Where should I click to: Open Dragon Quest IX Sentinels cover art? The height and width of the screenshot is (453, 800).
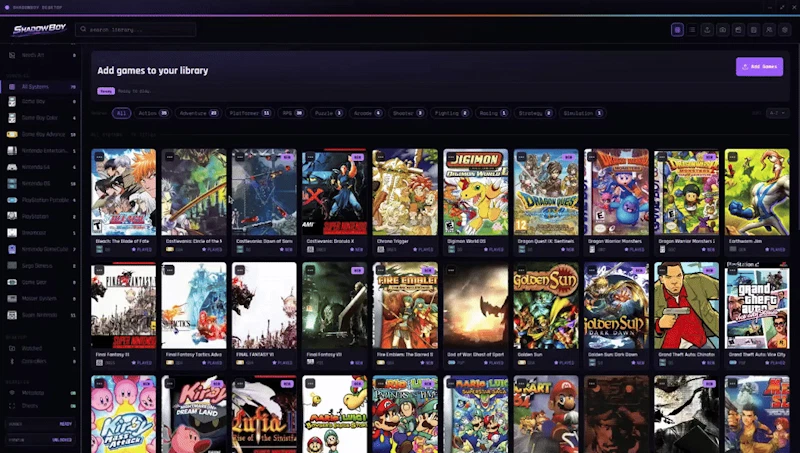pos(546,192)
